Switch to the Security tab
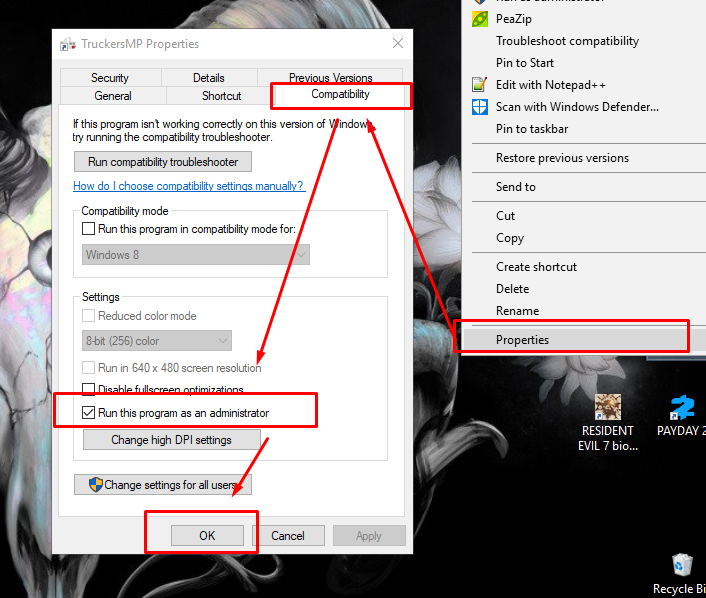The image size is (706, 598). (x=110, y=78)
